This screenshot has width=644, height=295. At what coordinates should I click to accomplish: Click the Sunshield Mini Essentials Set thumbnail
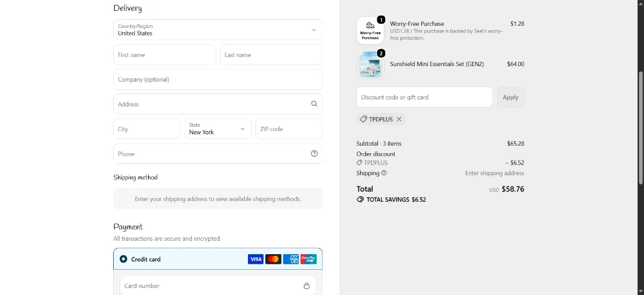coord(370,64)
